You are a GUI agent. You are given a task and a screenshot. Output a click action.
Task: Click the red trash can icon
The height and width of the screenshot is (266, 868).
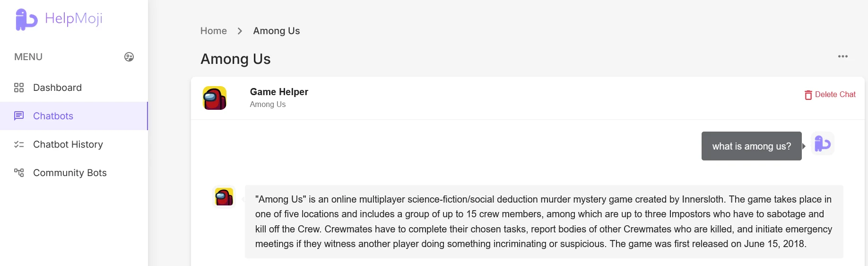(x=808, y=95)
